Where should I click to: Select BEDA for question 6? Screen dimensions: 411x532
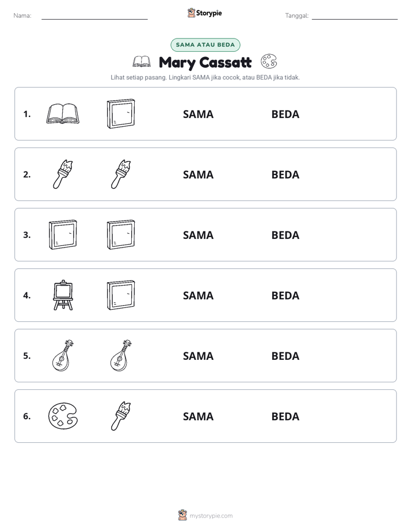pyautogui.click(x=285, y=416)
